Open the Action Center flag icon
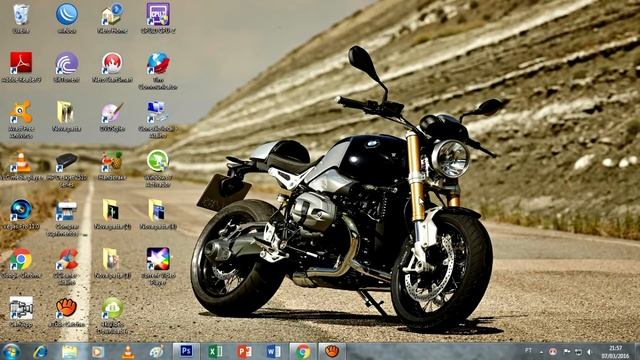This screenshot has height=360, width=640. [567, 351]
